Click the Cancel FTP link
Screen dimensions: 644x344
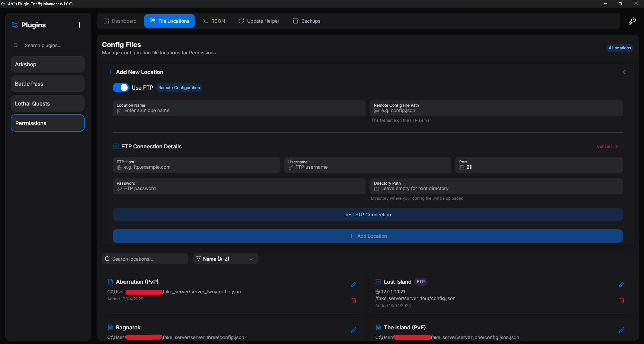(x=608, y=146)
